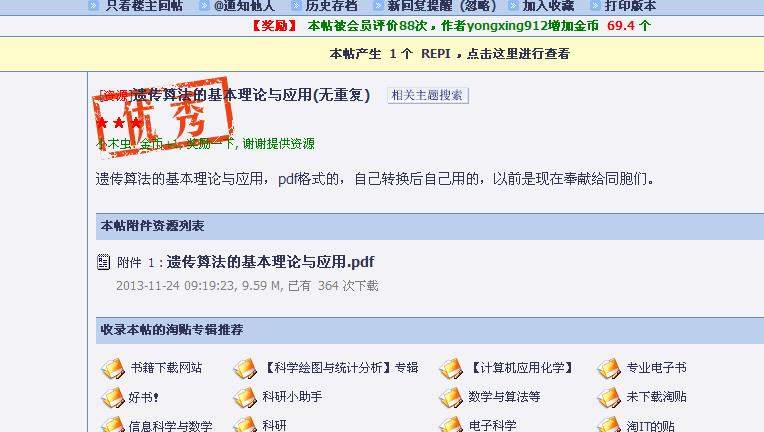The width and height of the screenshot is (764, 432).
Task: Click the folder icon beside 数学与算法等
Action: pos(451,398)
